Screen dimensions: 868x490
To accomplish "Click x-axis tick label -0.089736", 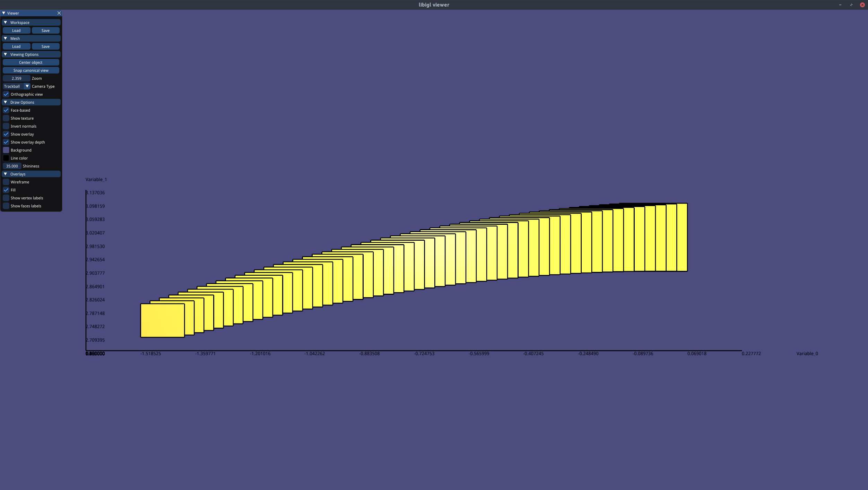I will pos(643,354).
